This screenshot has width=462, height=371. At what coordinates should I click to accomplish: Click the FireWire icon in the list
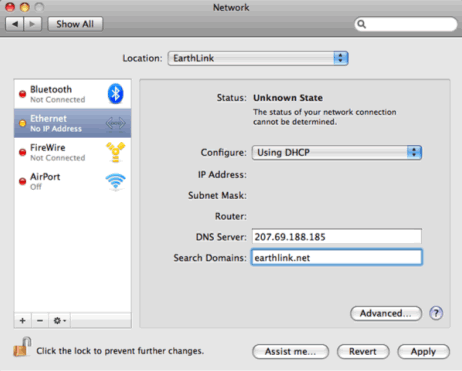tap(115, 152)
